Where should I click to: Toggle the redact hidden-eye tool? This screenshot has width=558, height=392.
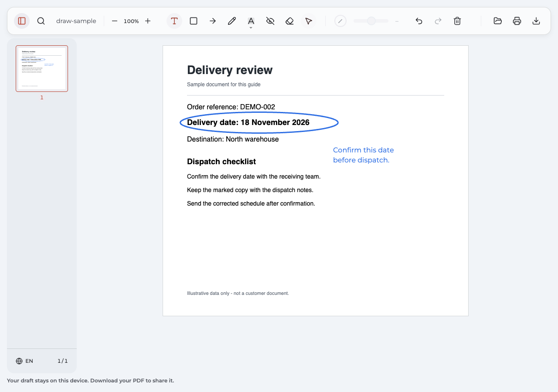(x=270, y=21)
